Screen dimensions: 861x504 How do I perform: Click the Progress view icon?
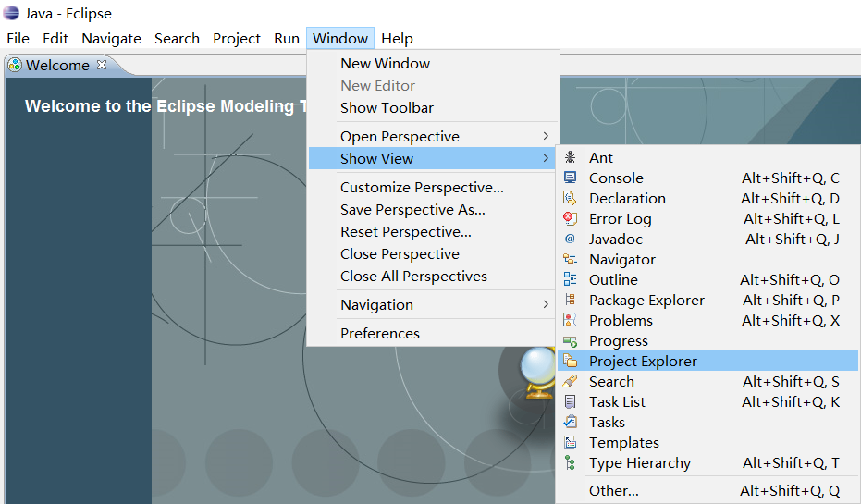[570, 341]
